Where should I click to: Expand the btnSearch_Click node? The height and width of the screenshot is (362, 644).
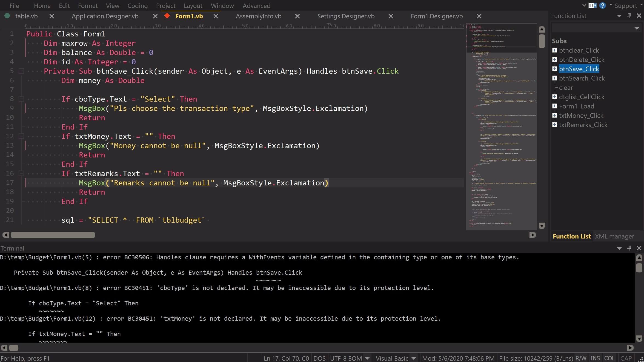pyautogui.click(x=555, y=78)
